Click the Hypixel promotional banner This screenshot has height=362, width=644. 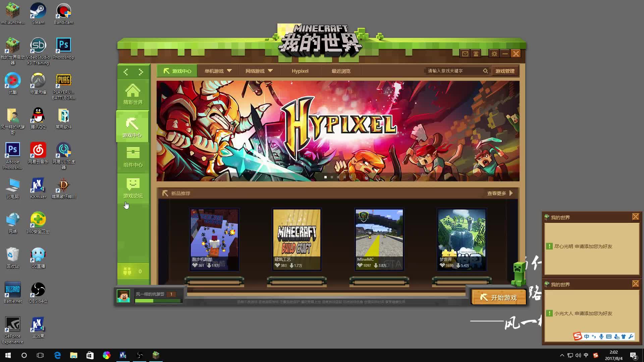pos(338,131)
